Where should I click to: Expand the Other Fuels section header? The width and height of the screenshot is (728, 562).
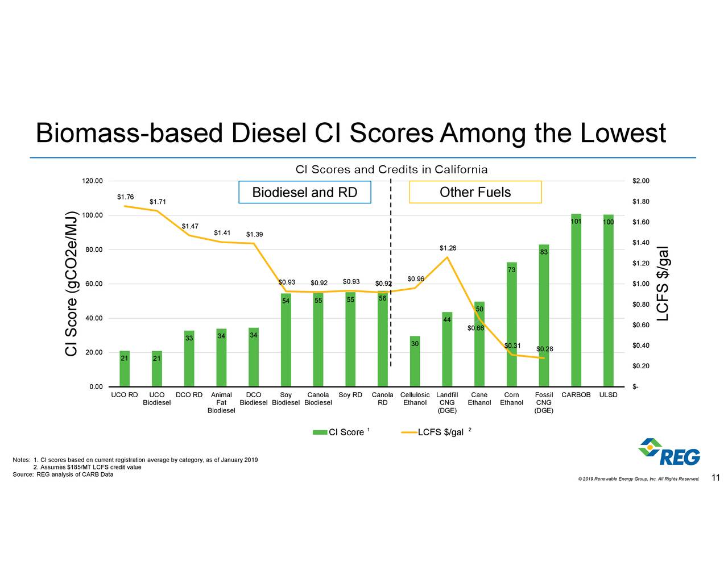point(475,192)
